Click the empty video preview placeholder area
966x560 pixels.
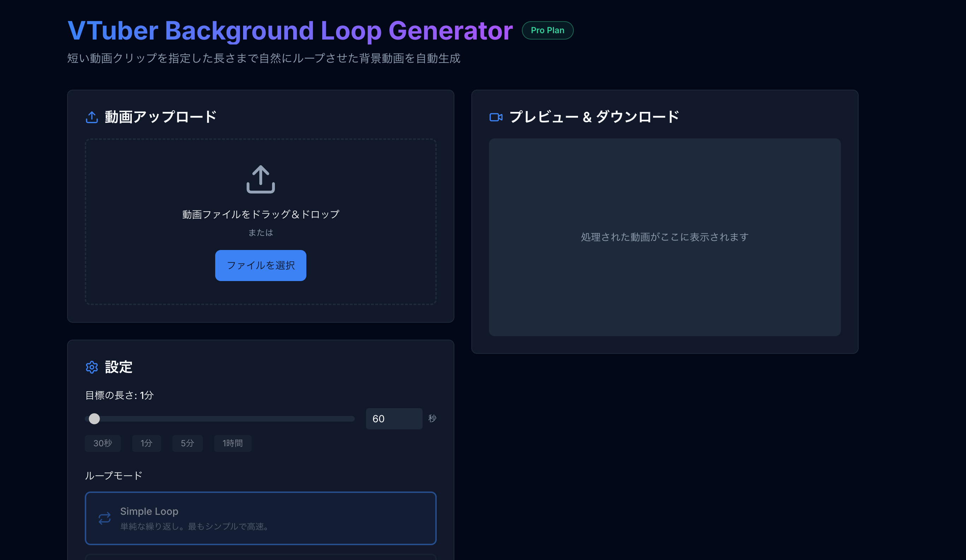tap(664, 238)
